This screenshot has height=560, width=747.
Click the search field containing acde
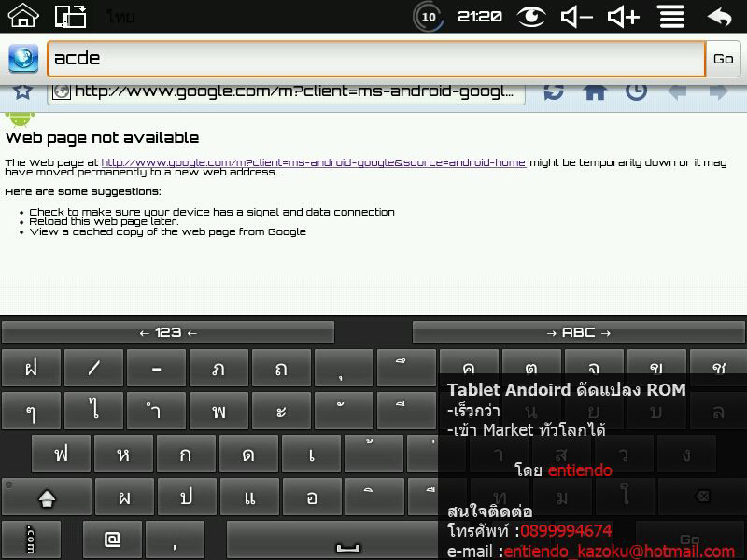(375, 58)
